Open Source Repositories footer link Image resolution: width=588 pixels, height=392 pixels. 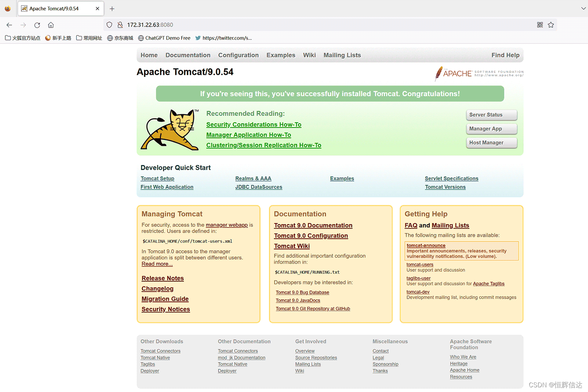(x=316, y=358)
